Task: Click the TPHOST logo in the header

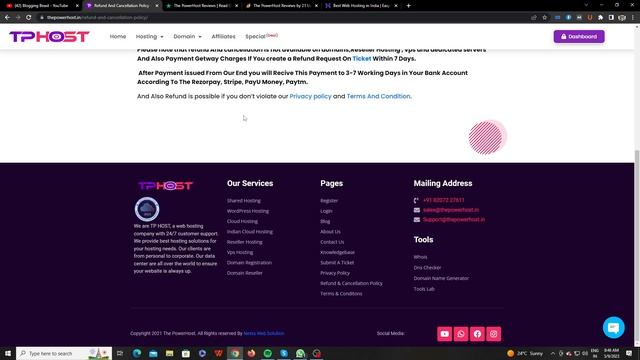Action: point(49,37)
